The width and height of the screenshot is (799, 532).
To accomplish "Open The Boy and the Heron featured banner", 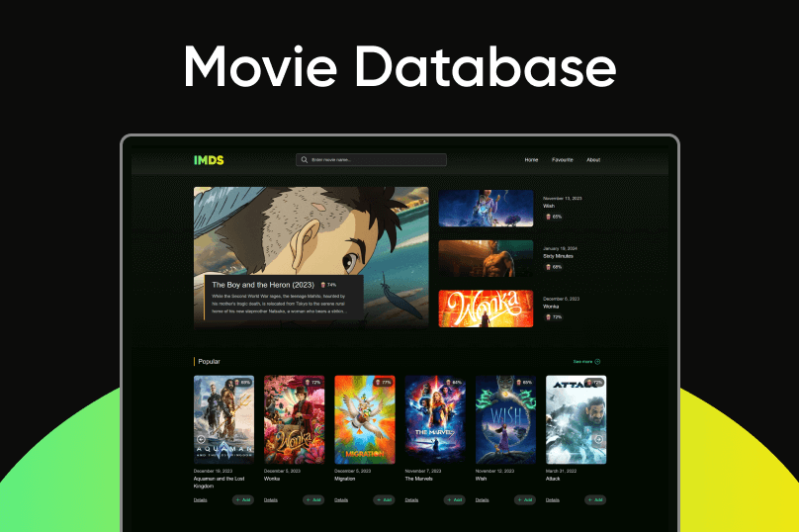I will (x=311, y=257).
